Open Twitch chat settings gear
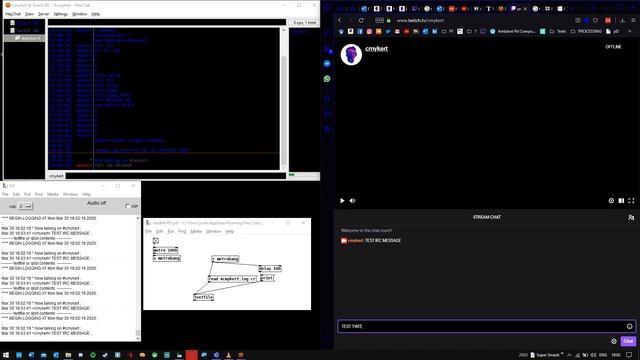The width and height of the screenshot is (640, 360). [614, 341]
